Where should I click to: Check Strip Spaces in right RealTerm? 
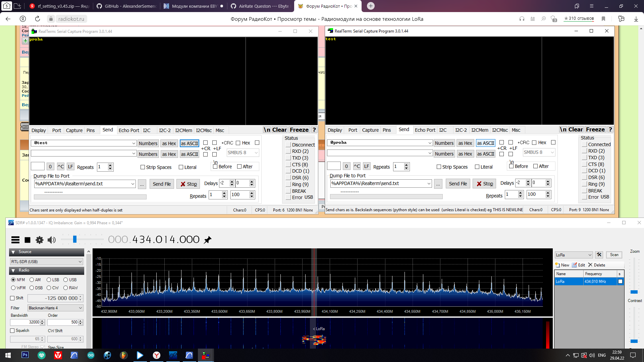[439, 167]
